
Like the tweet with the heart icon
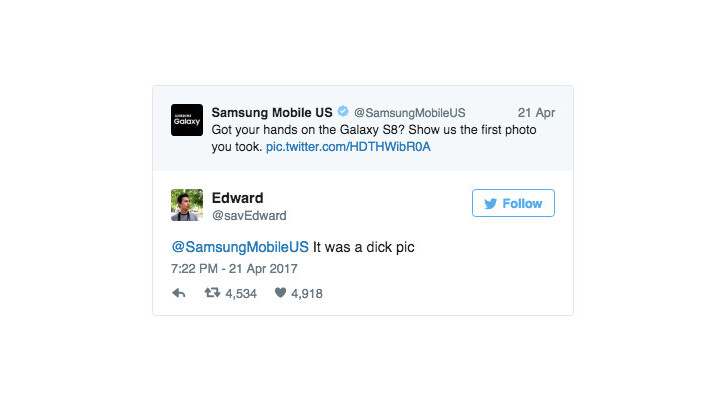click(280, 293)
